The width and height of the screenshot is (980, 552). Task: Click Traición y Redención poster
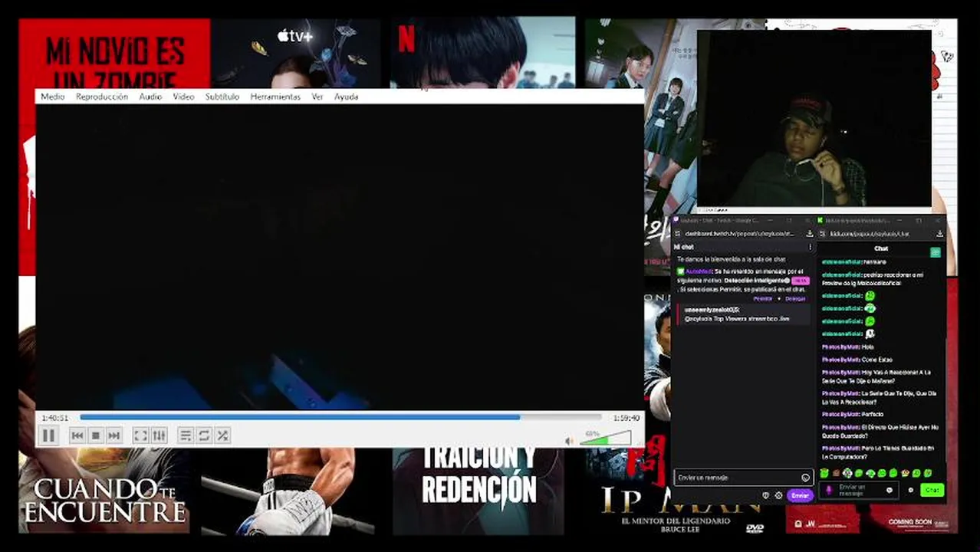pos(478,491)
